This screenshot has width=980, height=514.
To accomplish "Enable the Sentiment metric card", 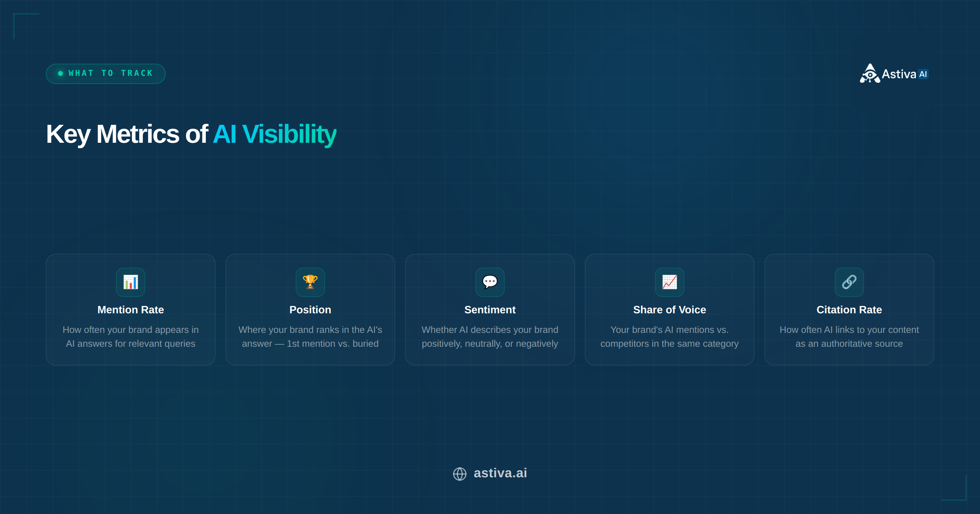I will point(490,310).
